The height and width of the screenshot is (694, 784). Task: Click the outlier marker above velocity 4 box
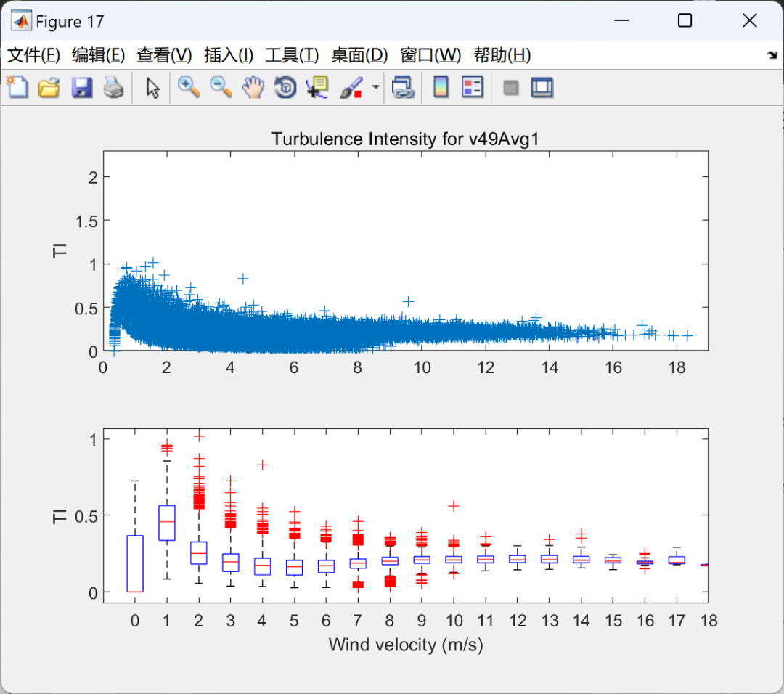[263, 465]
